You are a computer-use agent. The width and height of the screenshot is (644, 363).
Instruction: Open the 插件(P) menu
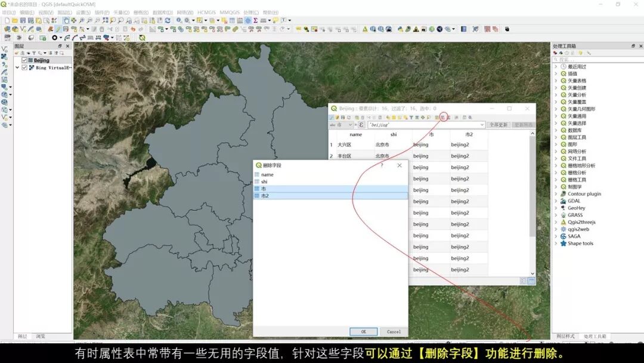102,13
